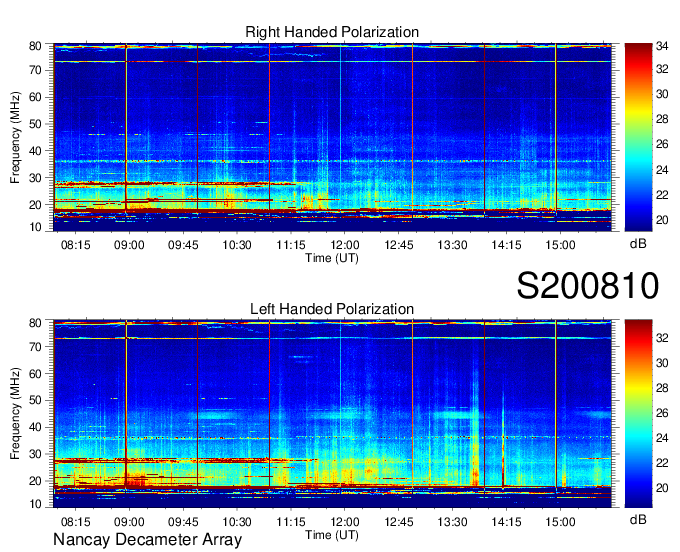Image resolution: width=680 pixels, height=552 pixels.
Task: Click Frequency (MHz) axis label of Left Handed plot
Action: (x=15, y=414)
